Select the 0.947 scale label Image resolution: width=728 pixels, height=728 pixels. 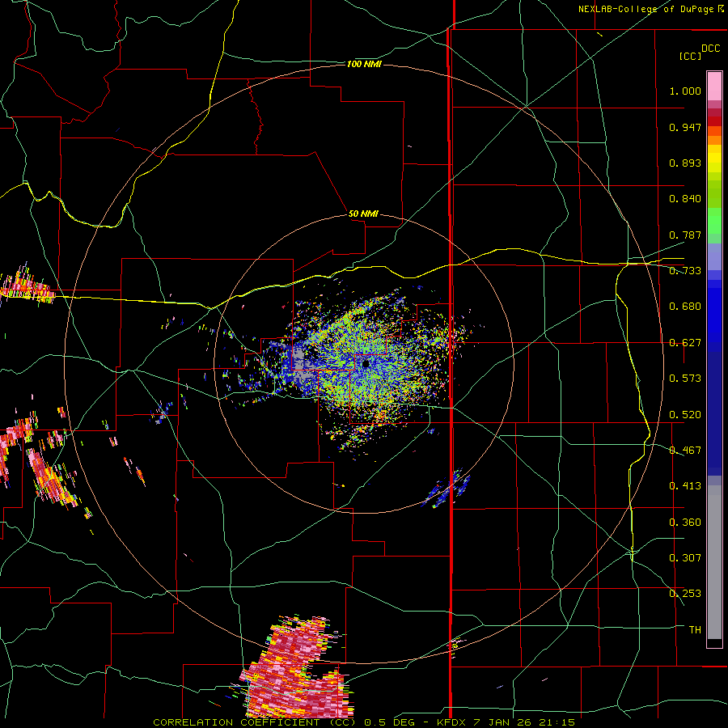[x=685, y=127]
